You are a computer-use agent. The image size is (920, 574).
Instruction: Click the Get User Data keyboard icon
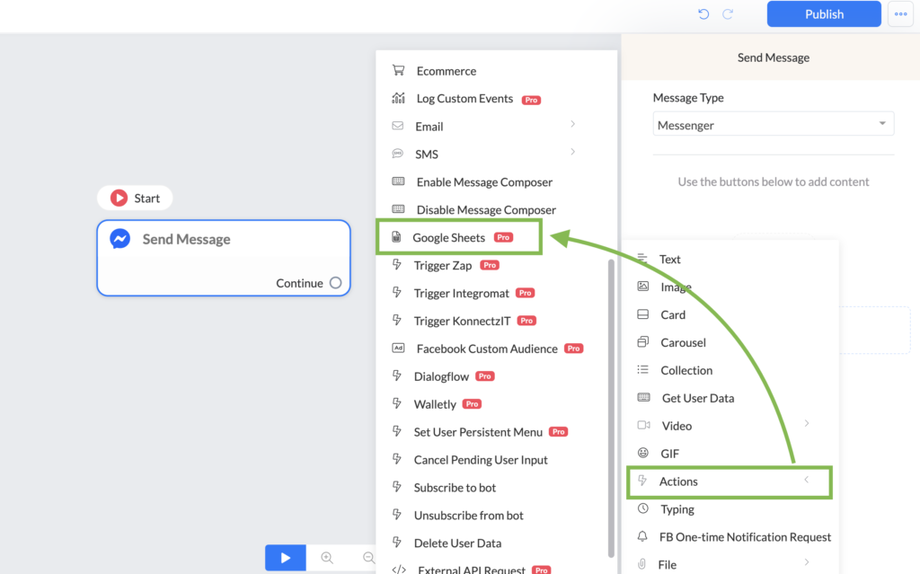[644, 397]
